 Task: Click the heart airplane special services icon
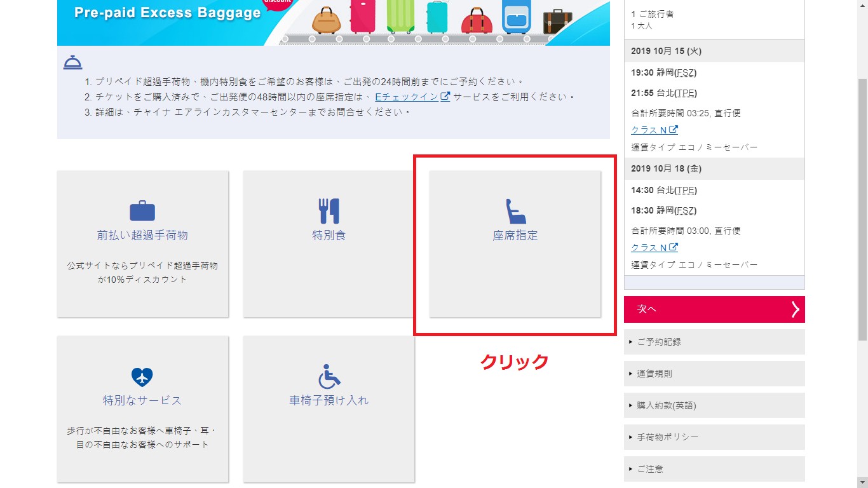pos(142,377)
